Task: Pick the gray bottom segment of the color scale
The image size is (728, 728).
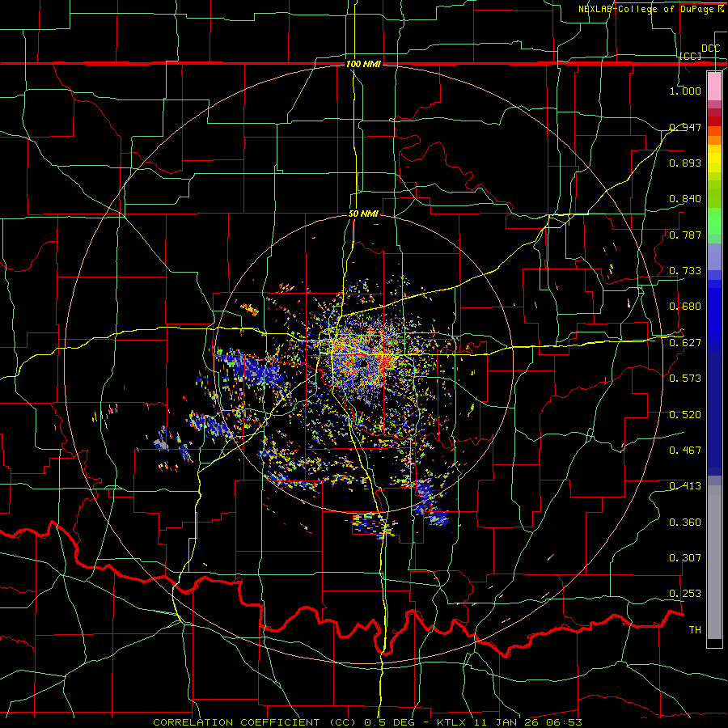Action: 714,562
